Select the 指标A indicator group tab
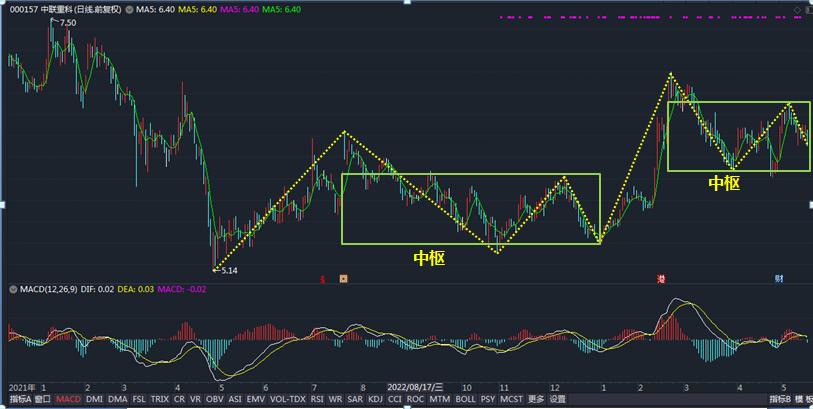This screenshot has height=409, width=813. tap(22, 399)
